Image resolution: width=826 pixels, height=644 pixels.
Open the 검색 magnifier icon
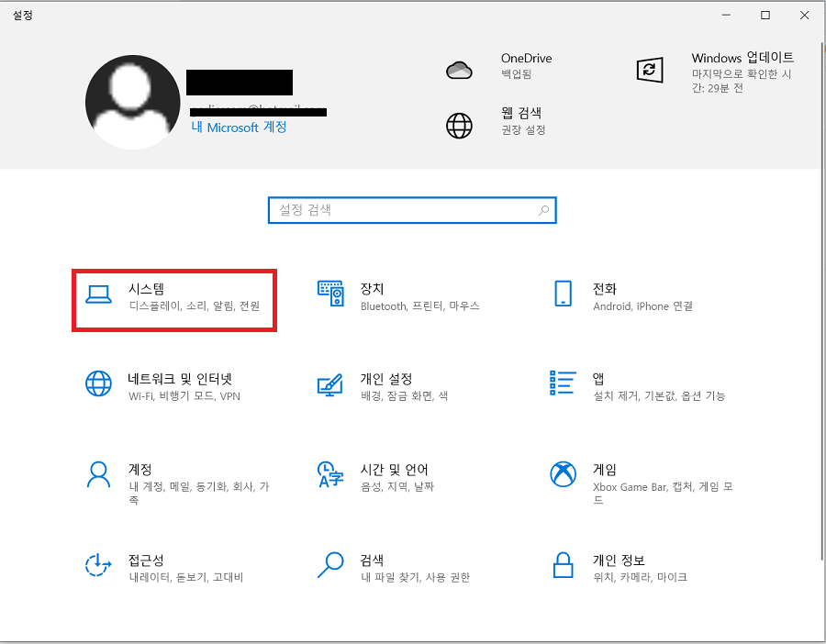pos(330,564)
